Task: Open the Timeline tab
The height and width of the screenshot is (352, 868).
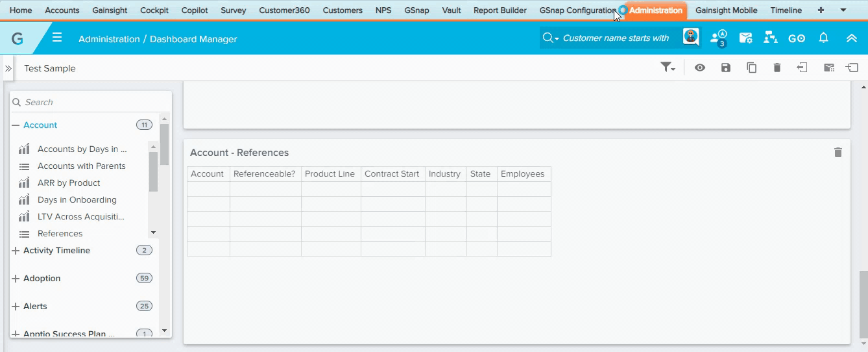Action: point(786,10)
